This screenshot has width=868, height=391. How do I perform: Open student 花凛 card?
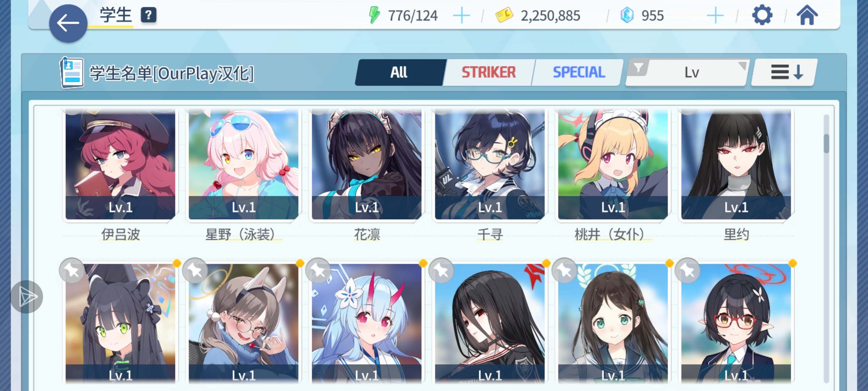tap(367, 165)
